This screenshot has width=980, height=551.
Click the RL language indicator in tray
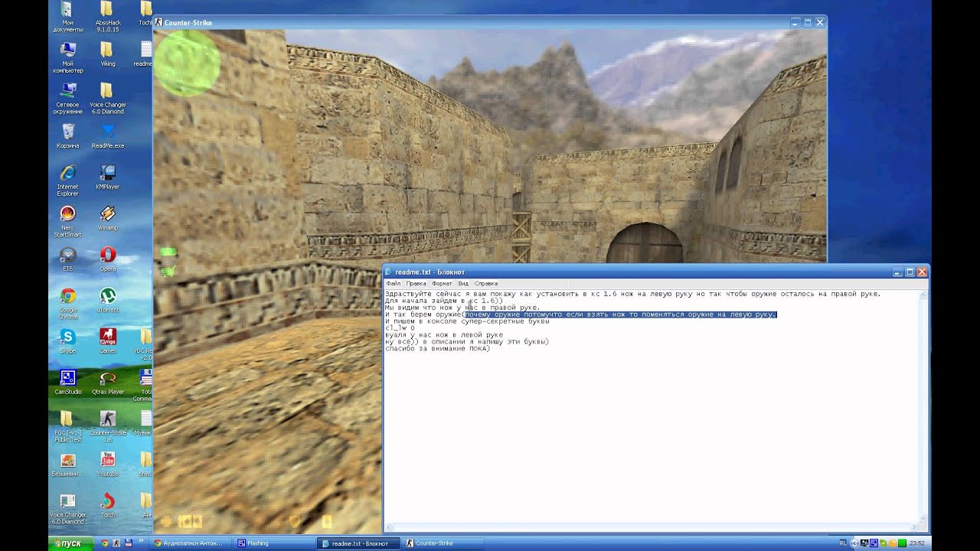point(843,543)
